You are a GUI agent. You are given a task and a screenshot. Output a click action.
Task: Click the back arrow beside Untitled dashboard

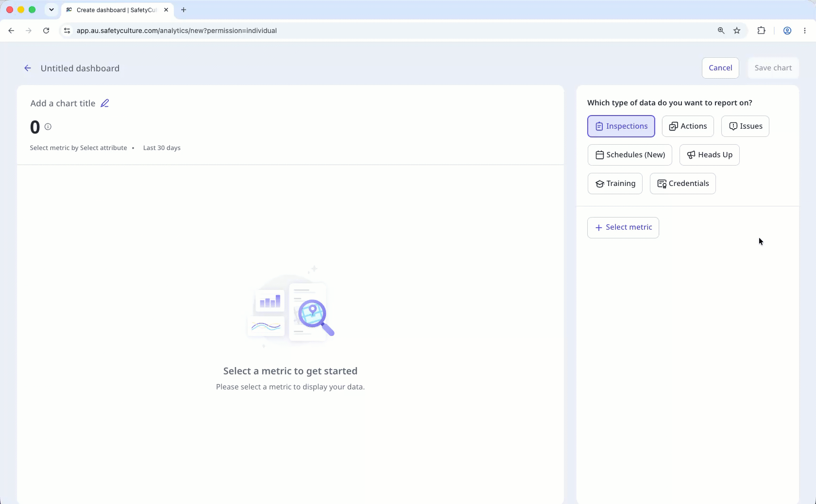[28, 68]
